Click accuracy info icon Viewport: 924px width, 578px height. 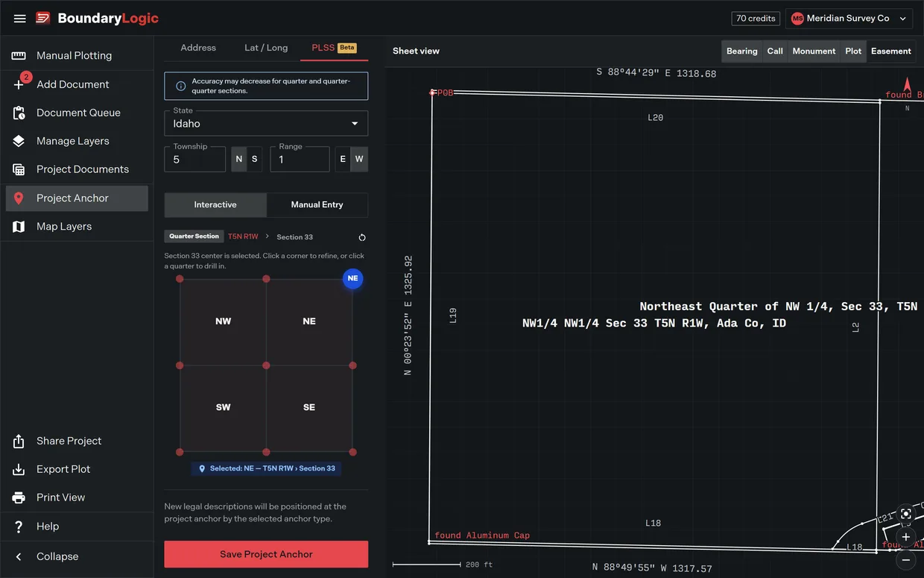tap(180, 86)
